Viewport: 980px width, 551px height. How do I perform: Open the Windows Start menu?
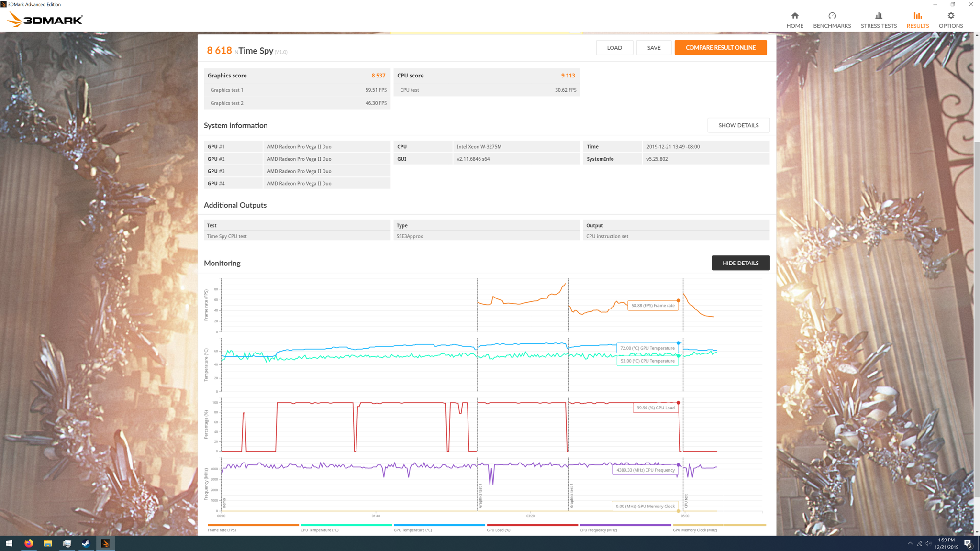coord(9,543)
